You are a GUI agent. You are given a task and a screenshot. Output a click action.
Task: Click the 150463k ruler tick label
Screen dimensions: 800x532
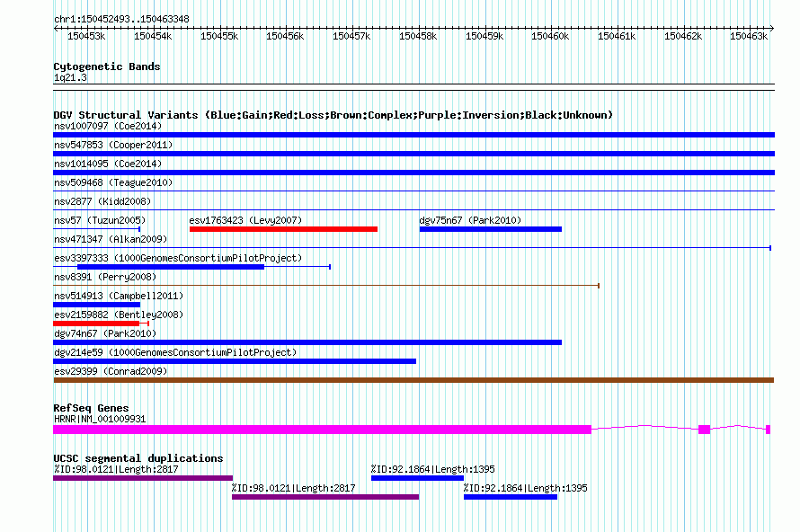pyautogui.click(x=749, y=36)
